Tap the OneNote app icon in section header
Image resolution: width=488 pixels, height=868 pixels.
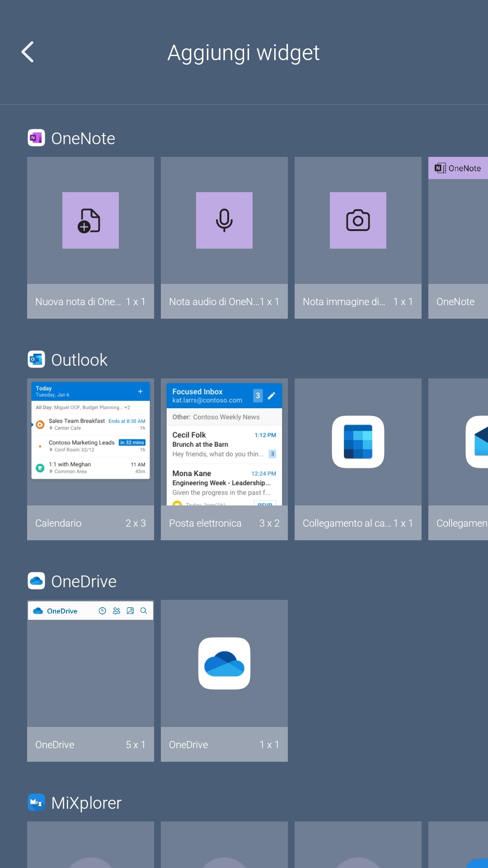point(36,138)
